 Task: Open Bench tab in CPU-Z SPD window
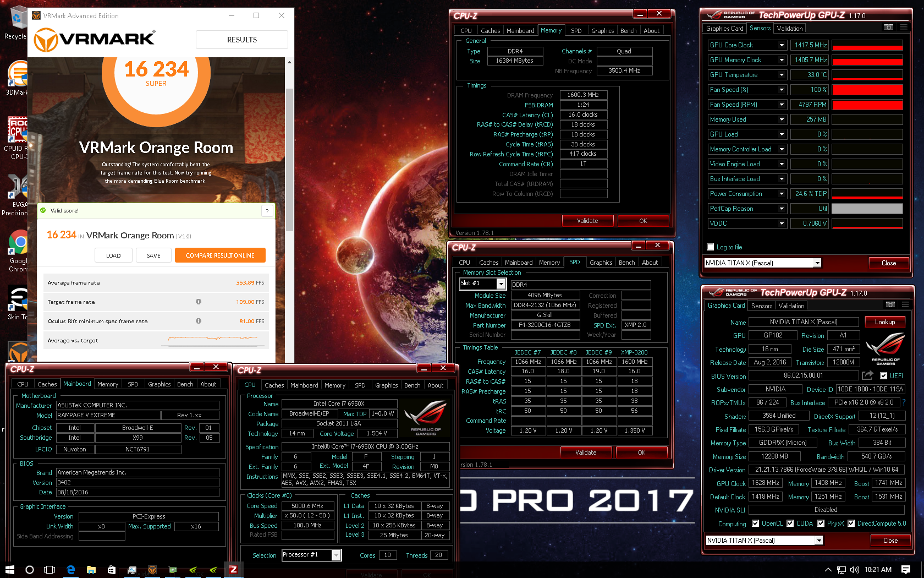tap(626, 263)
